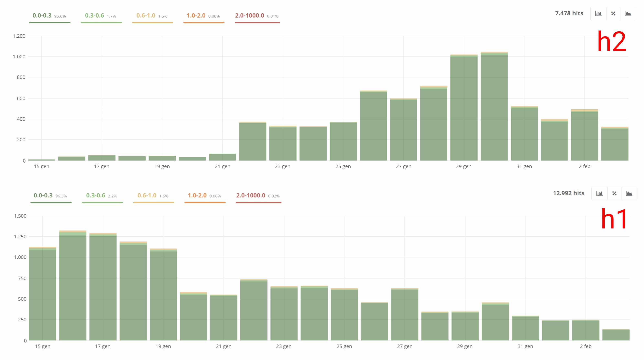This screenshot has width=644, height=360.
Task: Switch h2 chart to bar chart view
Action: click(x=598, y=13)
